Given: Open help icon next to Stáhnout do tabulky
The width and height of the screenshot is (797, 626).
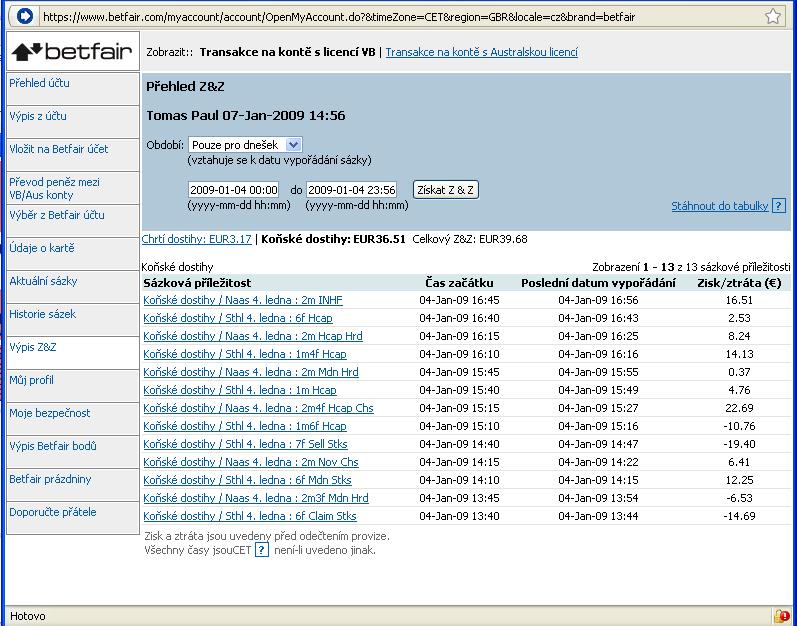Looking at the screenshot, I should tap(779, 206).
